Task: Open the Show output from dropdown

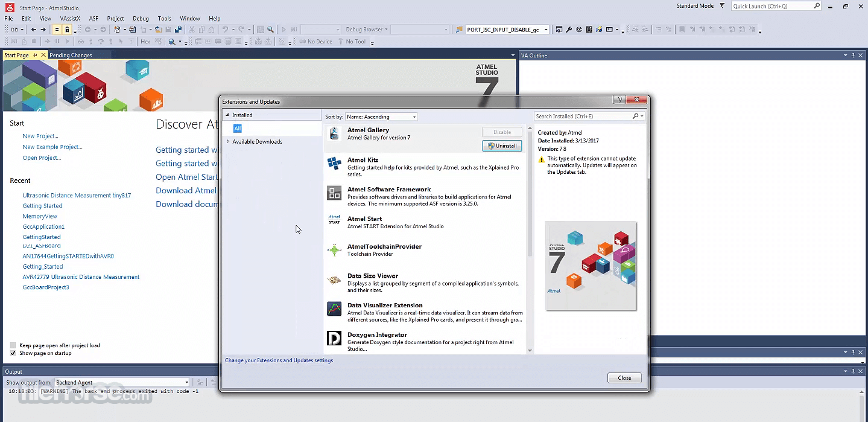Action: (x=122, y=382)
